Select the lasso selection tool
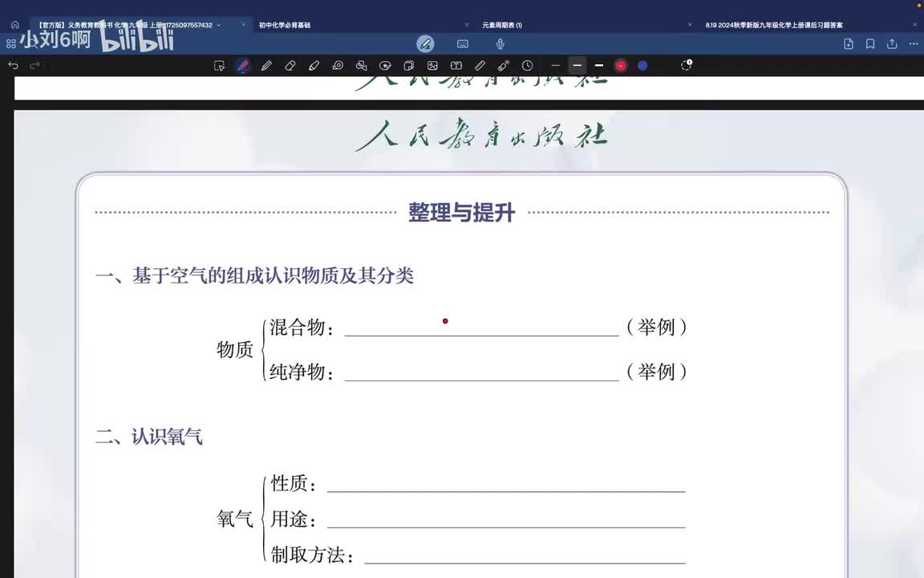The width and height of the screenshot is (924, 578). coord(219,66)
